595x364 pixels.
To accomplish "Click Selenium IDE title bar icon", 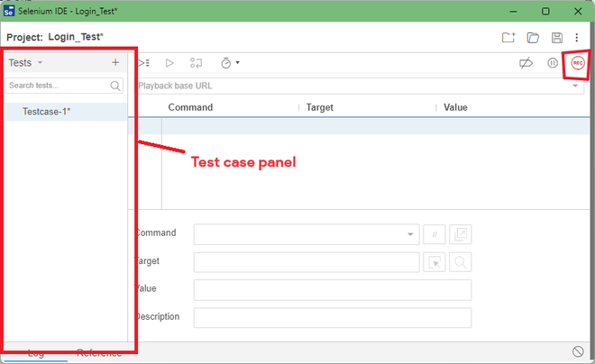I will coord(9,11).
